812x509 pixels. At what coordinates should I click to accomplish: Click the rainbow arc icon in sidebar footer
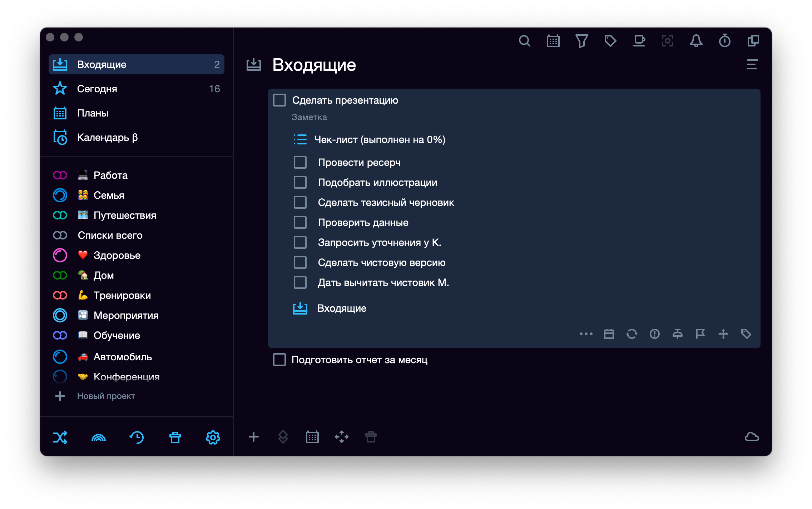pos(99,438)
